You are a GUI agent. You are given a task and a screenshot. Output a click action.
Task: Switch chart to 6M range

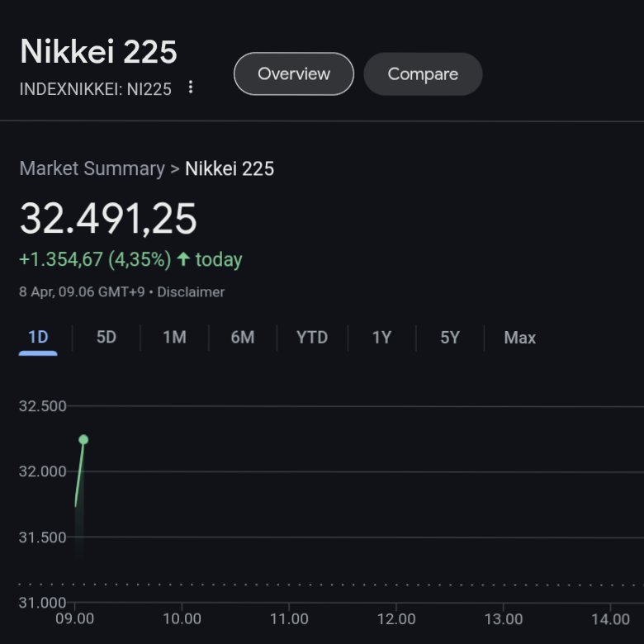pyautogui.click(x=242, y=338)
